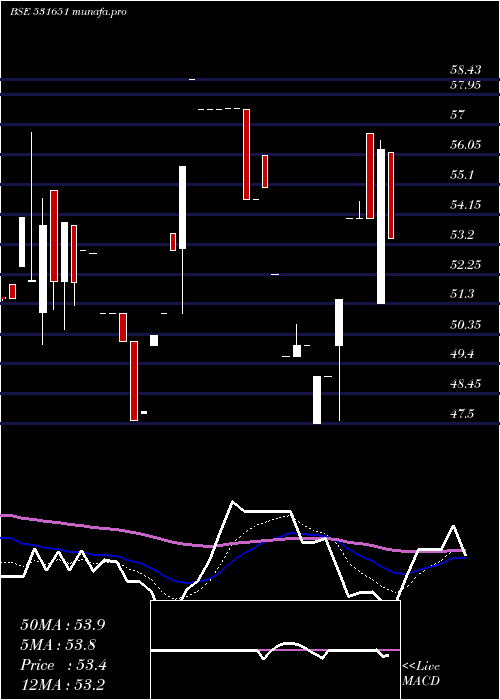Click the 50.35 price axis label
This screenshot has height=700, width=500.
click(x=466, y=325)
